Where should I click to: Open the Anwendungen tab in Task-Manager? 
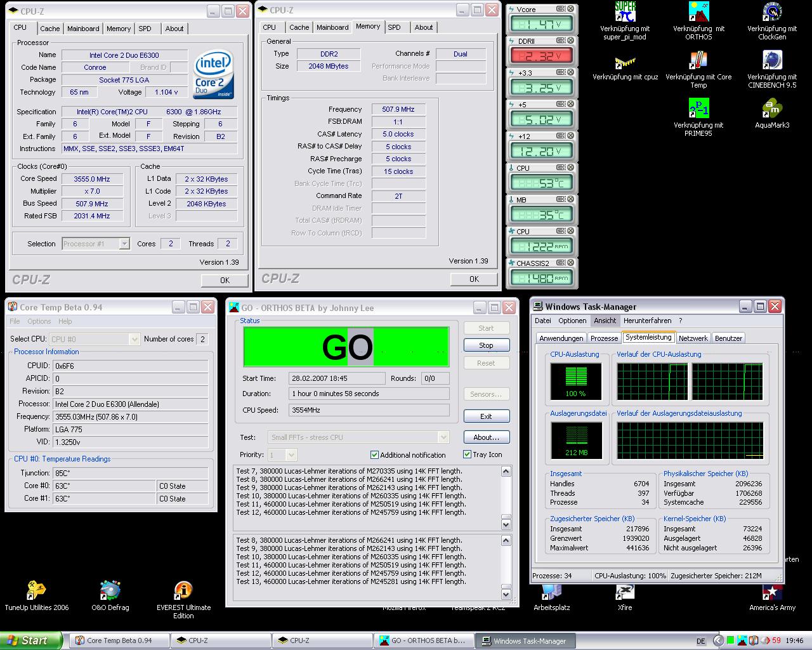coord(561,338)
